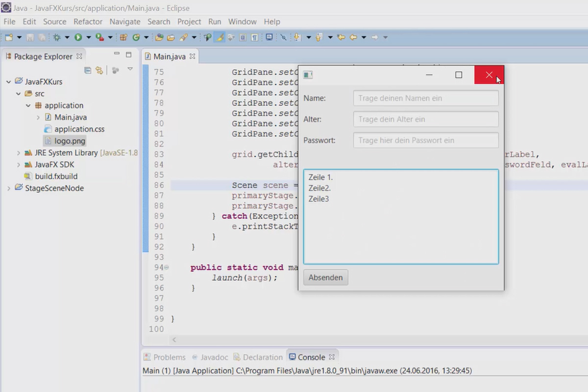Click the editor horizontal scrollbar left arrow

[x=174, y=339]
